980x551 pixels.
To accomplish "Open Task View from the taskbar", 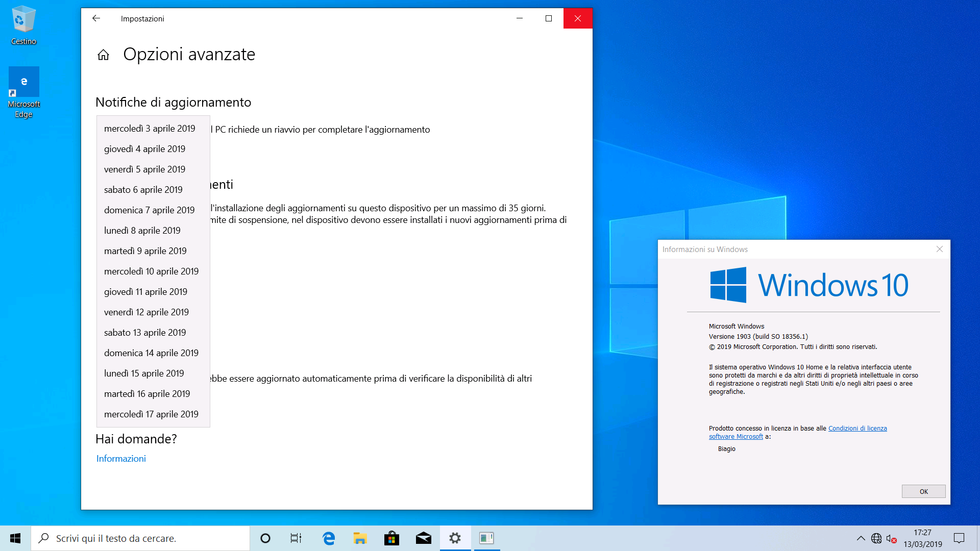I will pos(296,538).
